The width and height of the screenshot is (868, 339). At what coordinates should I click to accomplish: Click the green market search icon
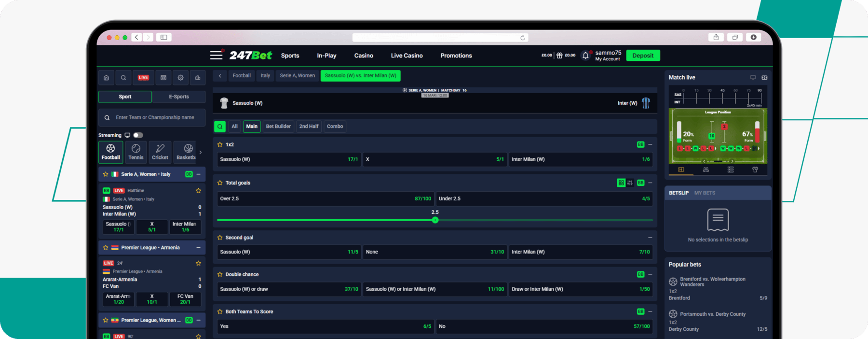220,127
